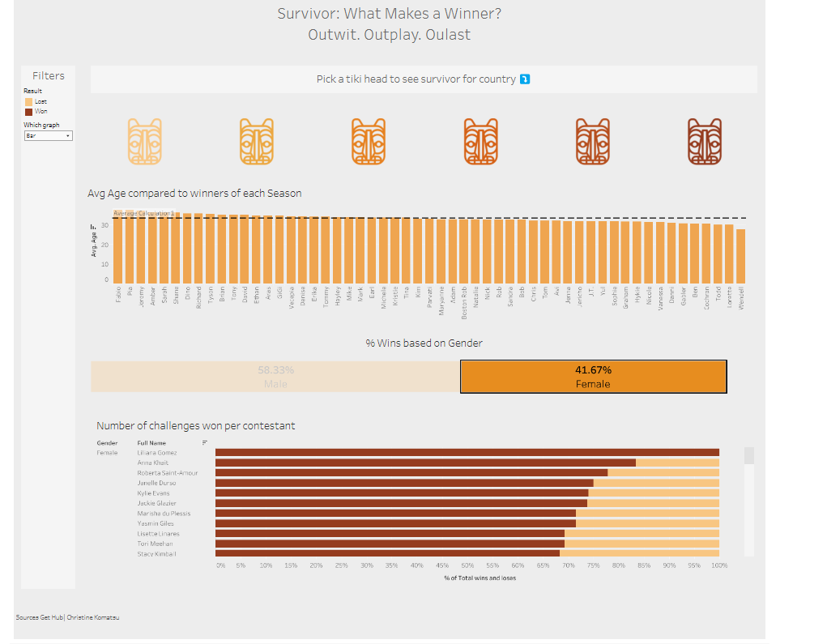The image size is (827, 644).
Task: Click the blue arrow icon beside instructions
Action: (525, 79)
